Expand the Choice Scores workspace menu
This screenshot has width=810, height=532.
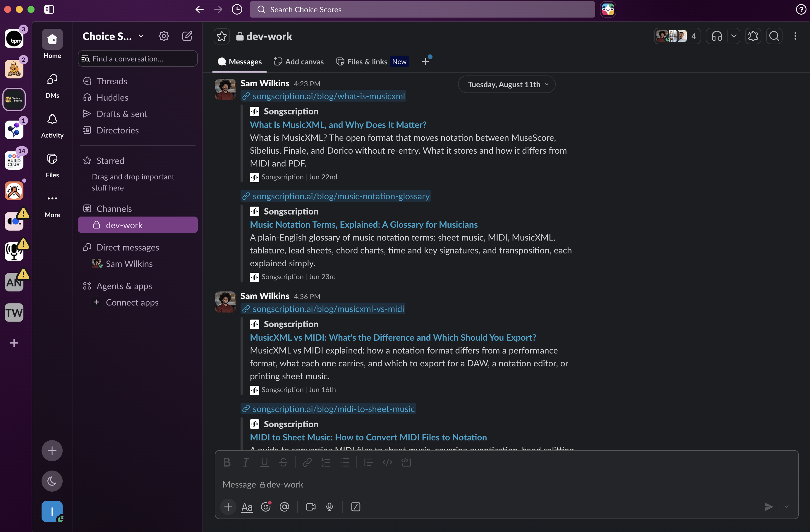click(113, 36)
